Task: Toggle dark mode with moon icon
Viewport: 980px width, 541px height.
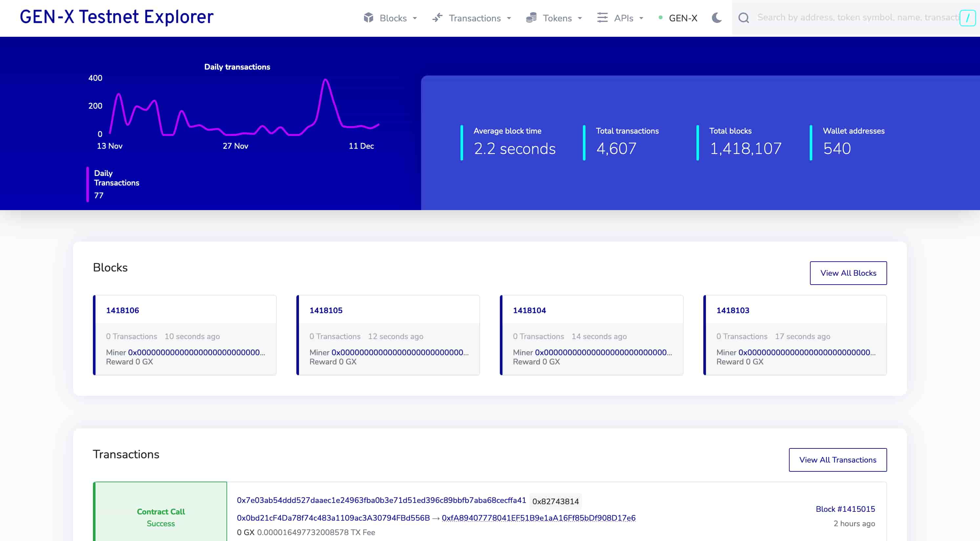Action: point(717,17)
